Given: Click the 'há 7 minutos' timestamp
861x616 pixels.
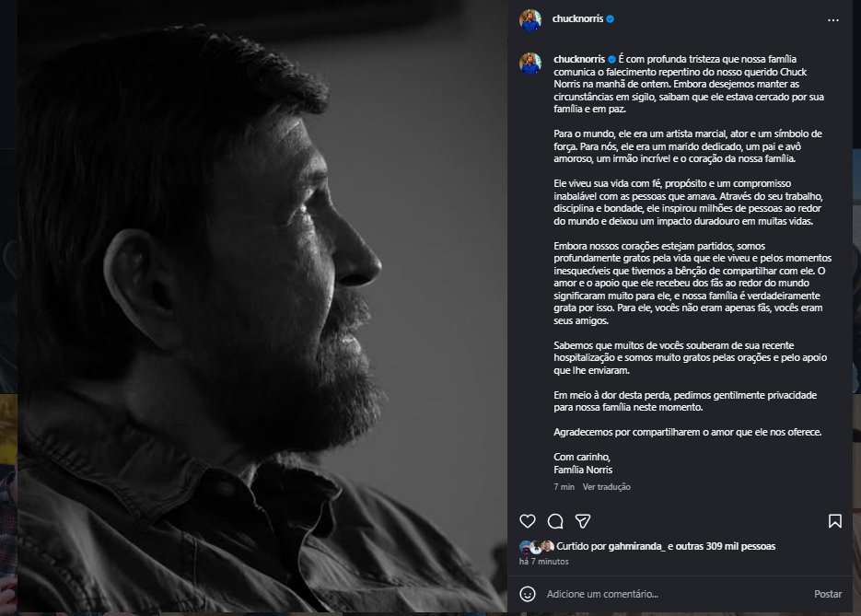Looking at the screenshot, I should pos(543,562).
